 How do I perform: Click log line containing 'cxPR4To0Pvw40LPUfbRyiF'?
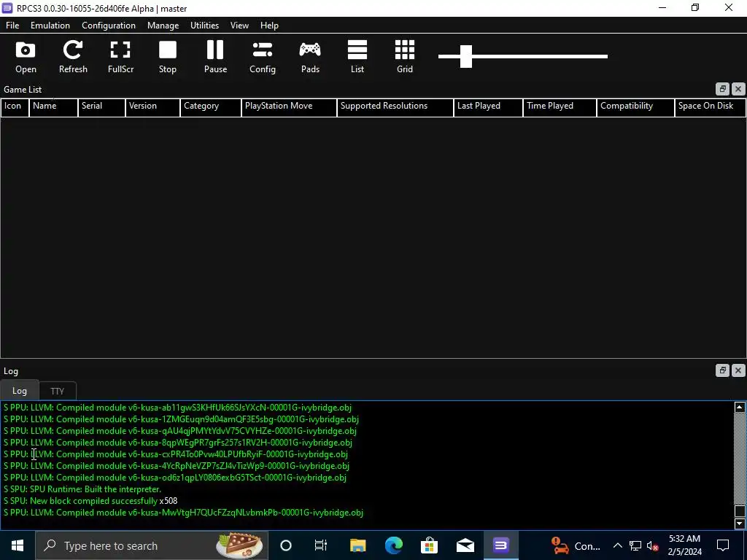click(x=176, y=454)
